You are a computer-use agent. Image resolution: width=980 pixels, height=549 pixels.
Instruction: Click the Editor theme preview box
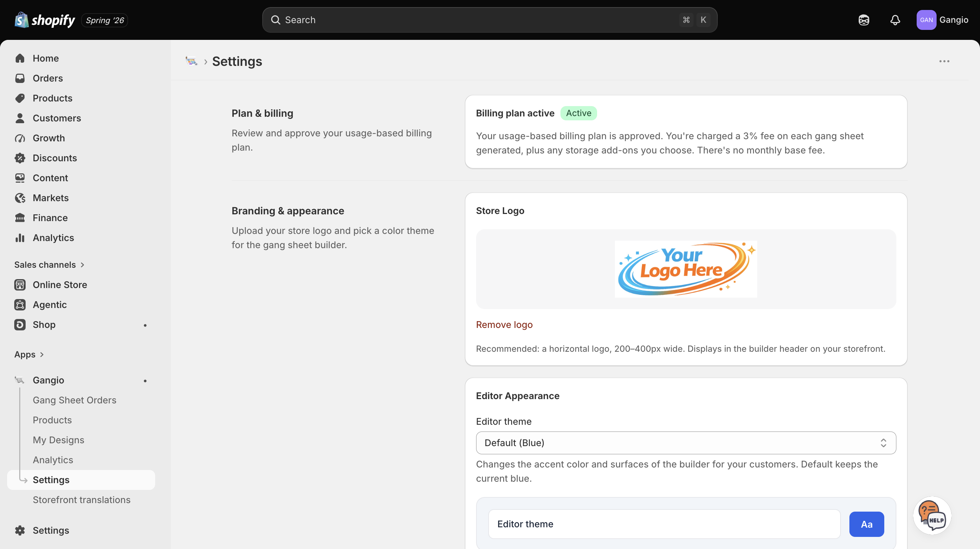(x=664, y=524)
